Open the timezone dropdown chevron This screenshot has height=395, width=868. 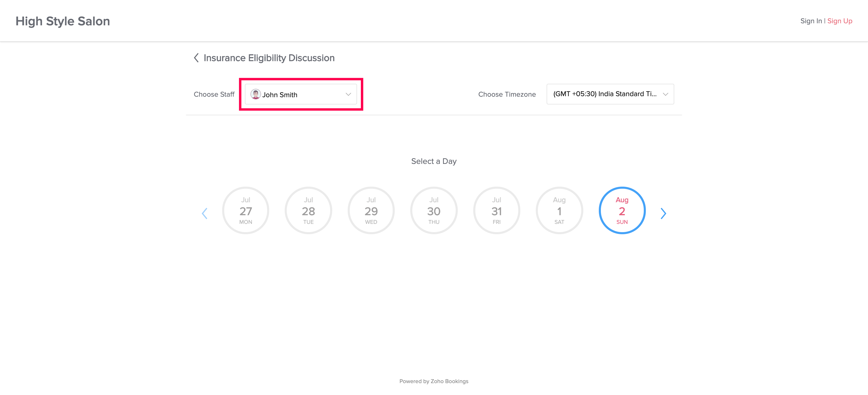[x=665, y=94]
